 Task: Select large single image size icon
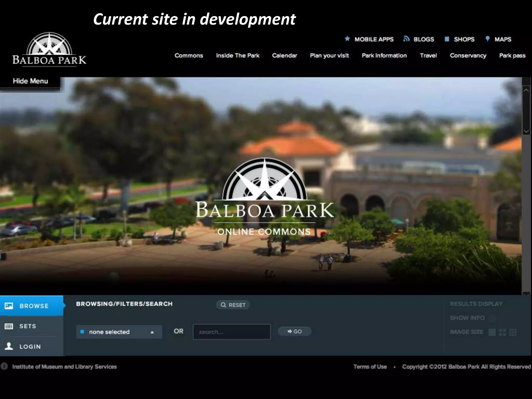pos(492,332)
